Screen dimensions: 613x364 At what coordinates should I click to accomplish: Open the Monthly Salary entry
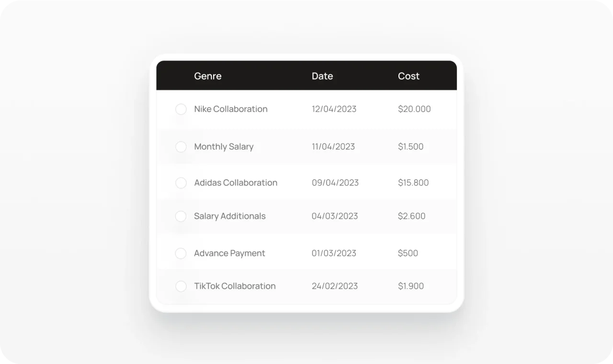pos(224,147)
